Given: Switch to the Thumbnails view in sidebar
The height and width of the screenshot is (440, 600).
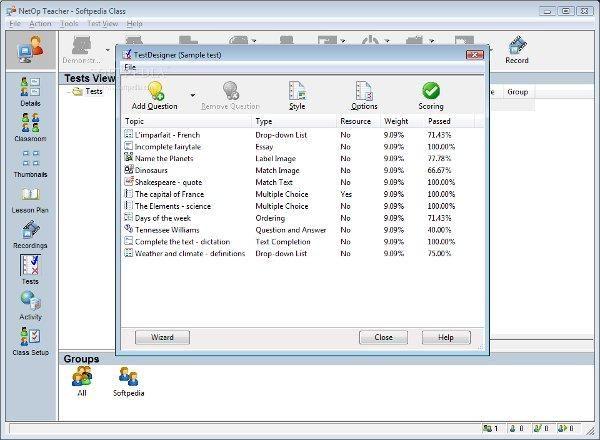Looking at the screenshot, I should [30, 163].
